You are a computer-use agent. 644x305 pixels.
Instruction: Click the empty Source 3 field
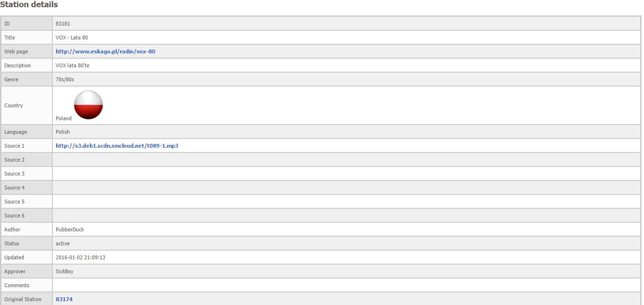pyautogui.click(x=346, y=174)
